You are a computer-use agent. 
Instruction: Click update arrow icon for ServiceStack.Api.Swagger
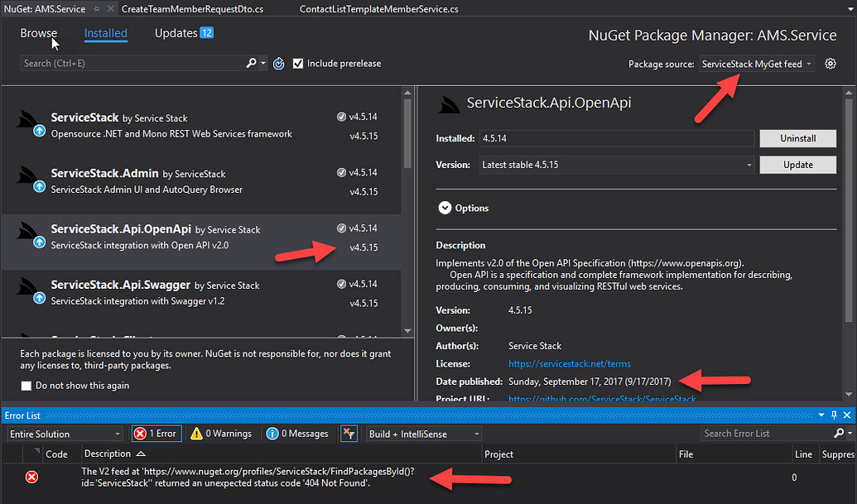point(40,298)
